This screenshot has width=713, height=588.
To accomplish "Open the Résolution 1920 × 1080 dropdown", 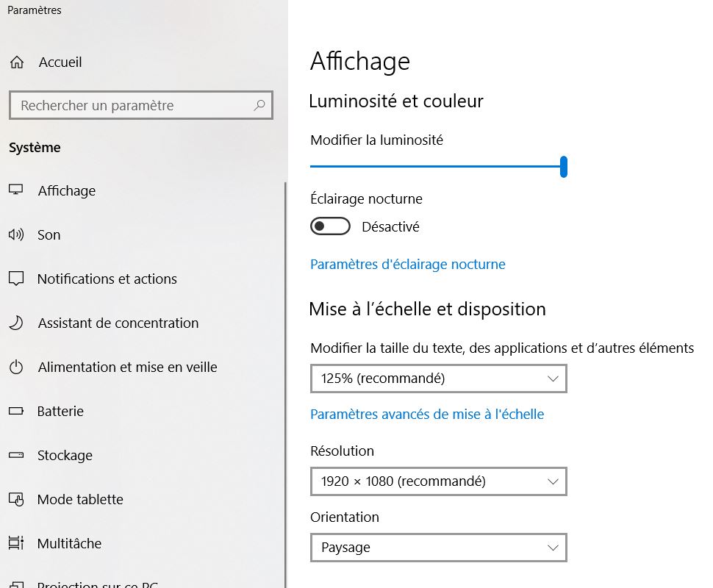I will (438, 482).
